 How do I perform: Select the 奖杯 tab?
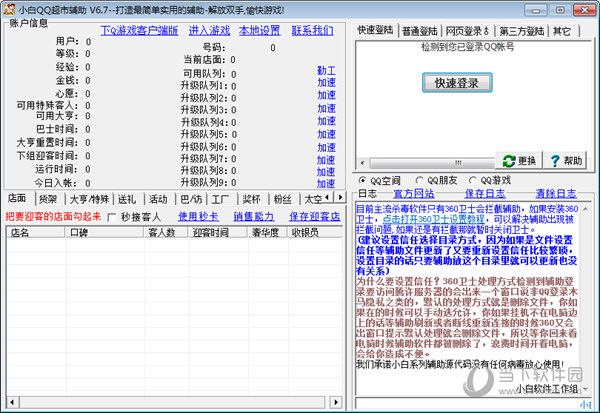point(251,199)
